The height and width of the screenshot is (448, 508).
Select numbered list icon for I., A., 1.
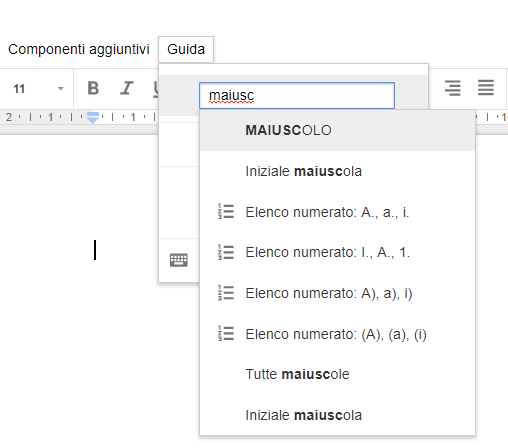coord(226,252)
